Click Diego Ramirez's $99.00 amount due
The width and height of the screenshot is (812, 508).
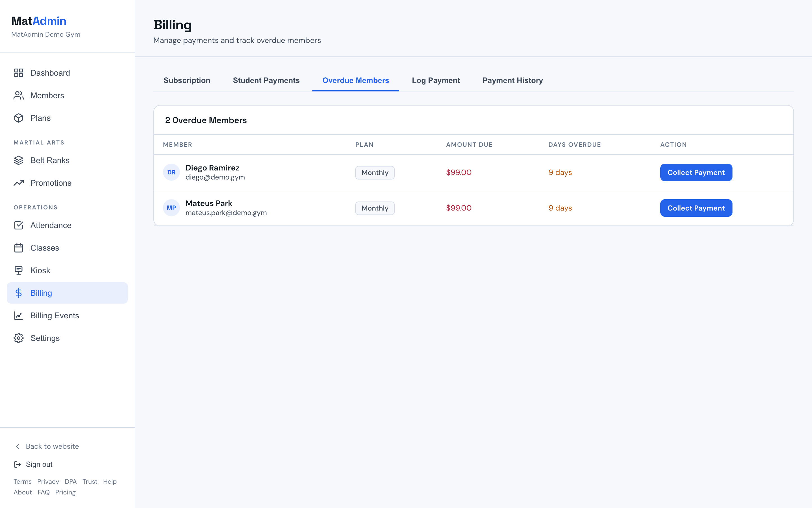pyautogui.click(x=459, y=172)
